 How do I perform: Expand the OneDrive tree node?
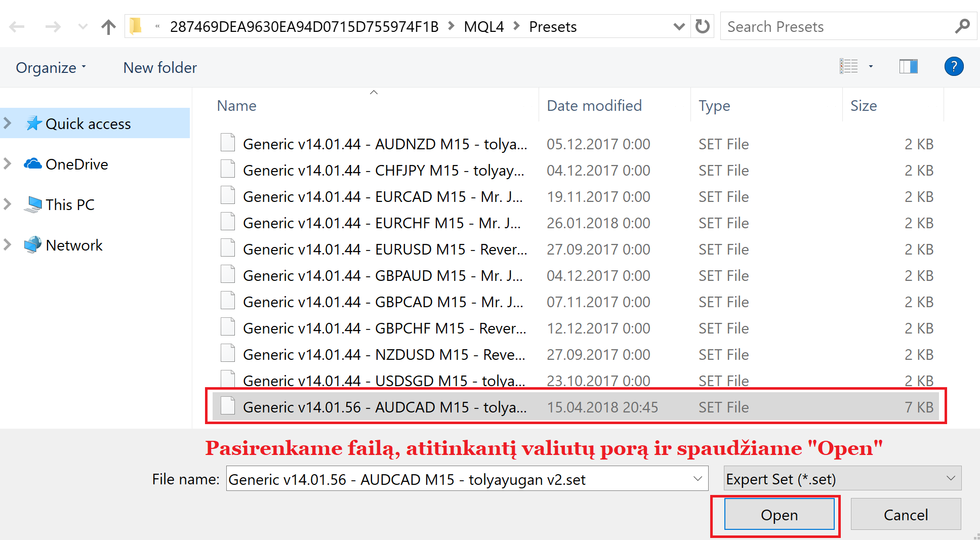click(x=8, y=163)
